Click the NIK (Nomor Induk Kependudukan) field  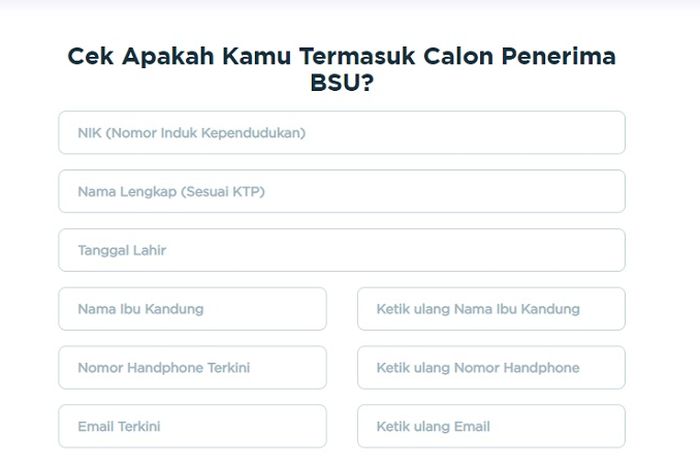(341, 132)
